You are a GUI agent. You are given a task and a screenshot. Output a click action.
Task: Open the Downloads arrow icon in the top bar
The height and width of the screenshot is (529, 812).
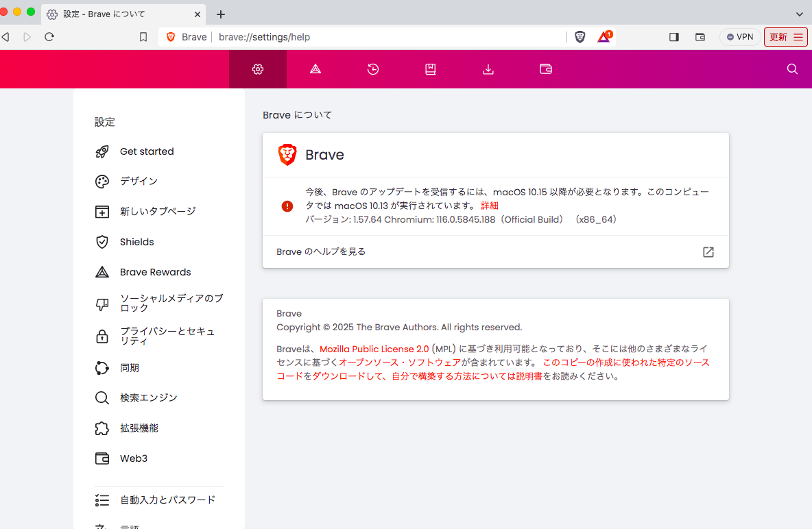[488, 69]
